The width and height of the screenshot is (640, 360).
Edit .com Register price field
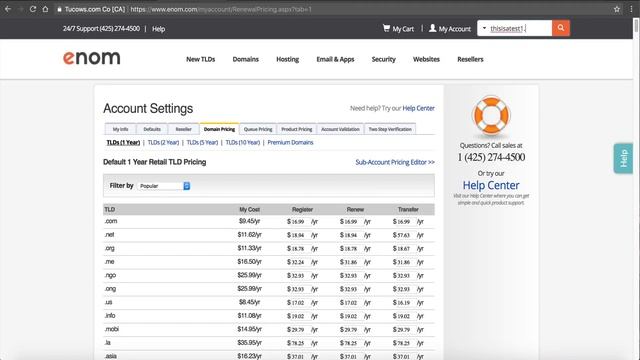point(300,222)
